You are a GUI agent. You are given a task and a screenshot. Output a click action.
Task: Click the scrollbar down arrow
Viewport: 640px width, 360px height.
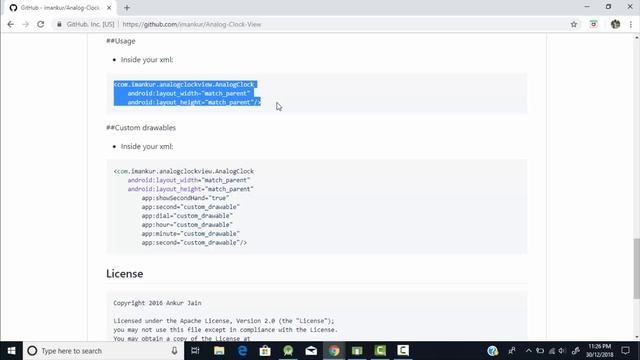click(x=636, y=337)
